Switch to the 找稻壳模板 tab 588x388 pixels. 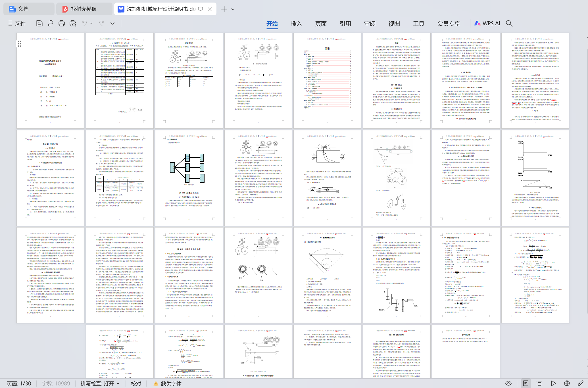coord(84,9)
